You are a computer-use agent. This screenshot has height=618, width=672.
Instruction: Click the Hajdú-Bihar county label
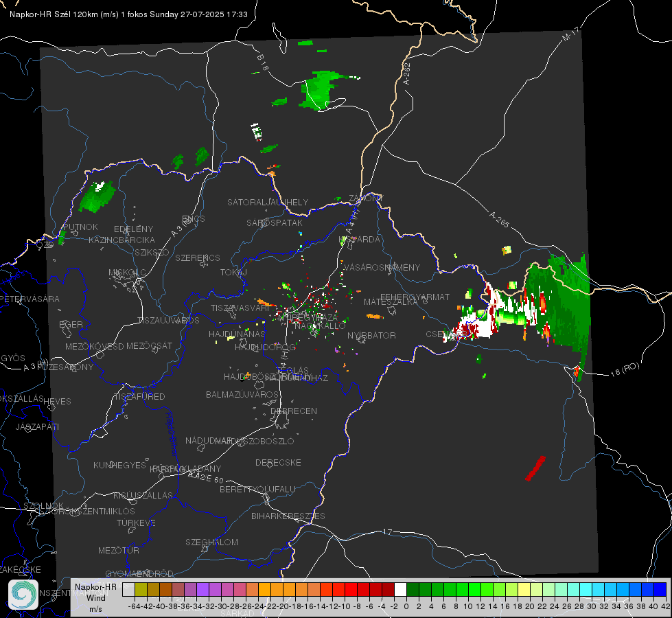click(172, 434)
